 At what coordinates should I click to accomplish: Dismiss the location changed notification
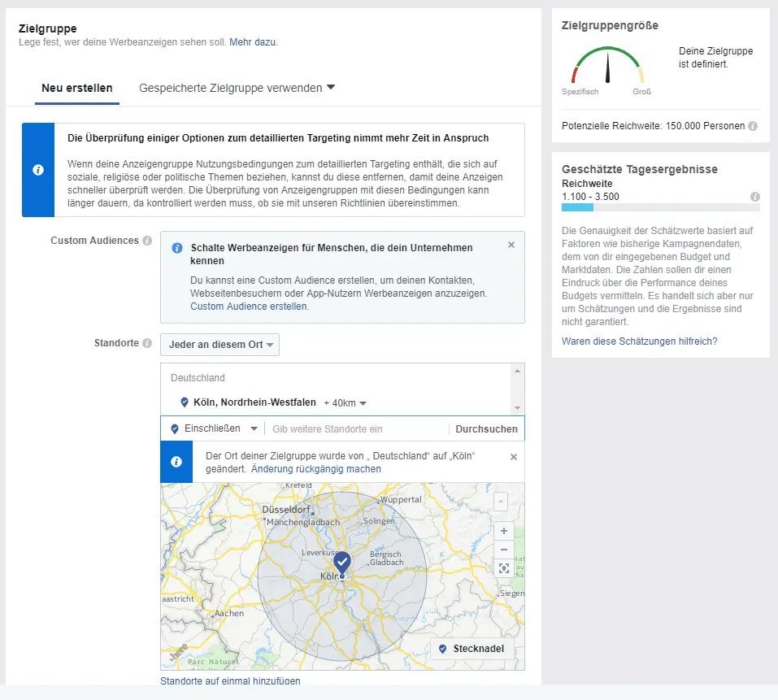(514, 457)
